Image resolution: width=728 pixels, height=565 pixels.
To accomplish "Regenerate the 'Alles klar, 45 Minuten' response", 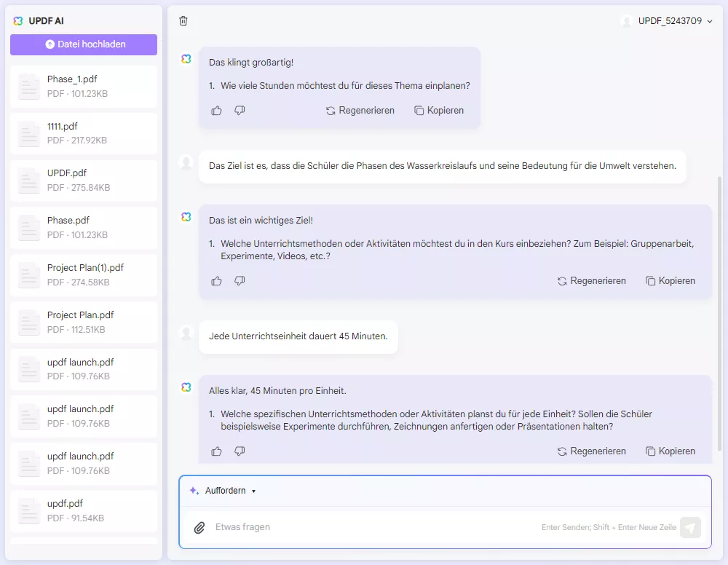I will pos(591,451).
